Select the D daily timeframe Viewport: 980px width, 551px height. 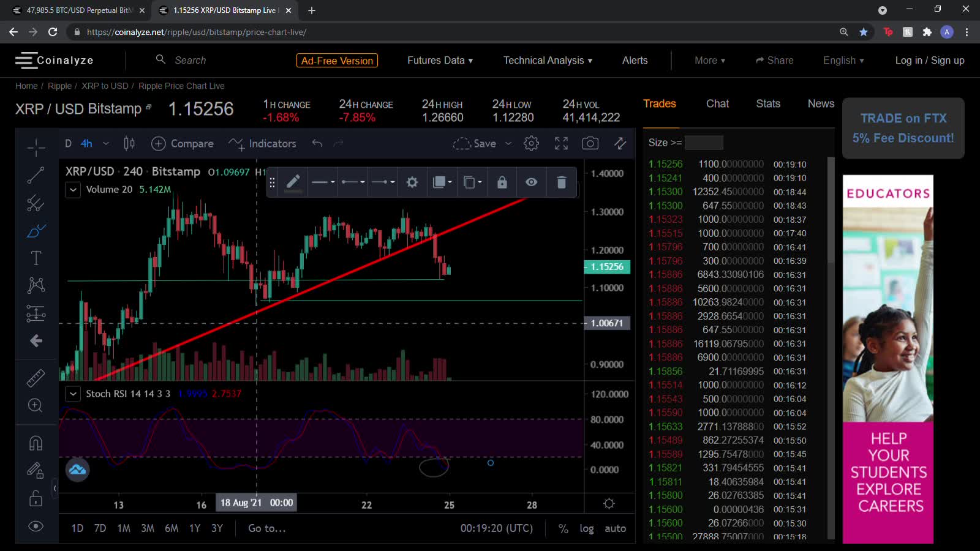68,143
